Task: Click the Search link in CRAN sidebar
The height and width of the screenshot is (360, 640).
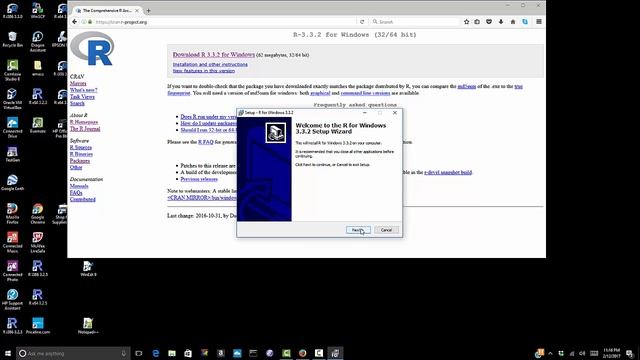Action: click(x=77, y=103)
